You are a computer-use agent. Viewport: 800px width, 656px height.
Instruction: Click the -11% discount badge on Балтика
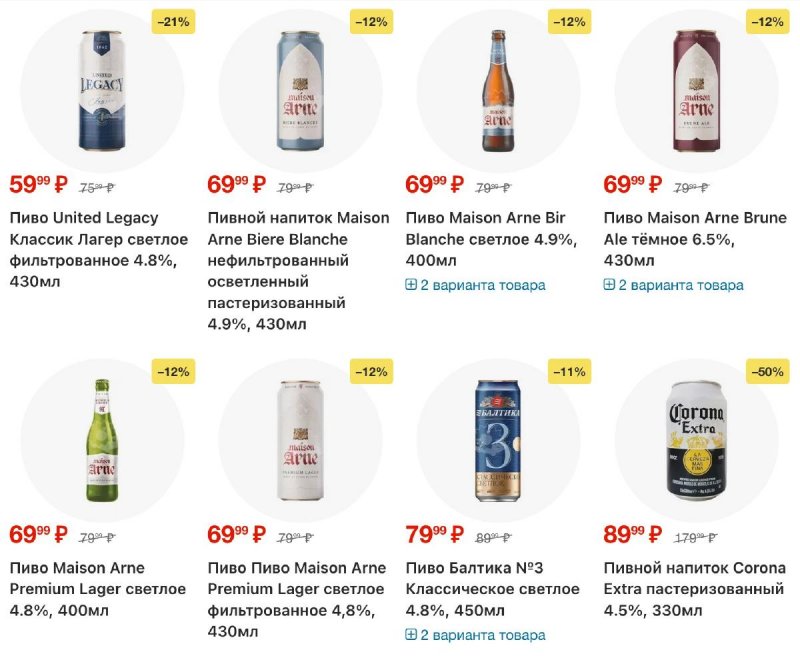pos(569,372)
